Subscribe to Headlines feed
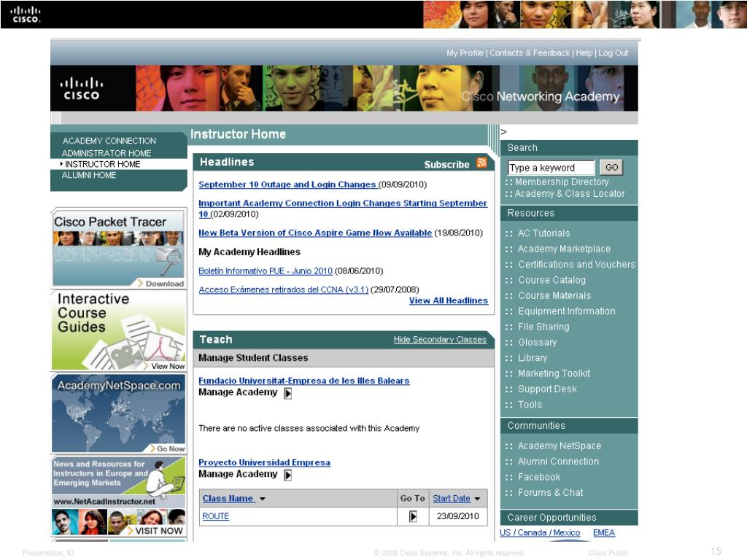Viewport: 747px width, 560px height. click(447, 165)
